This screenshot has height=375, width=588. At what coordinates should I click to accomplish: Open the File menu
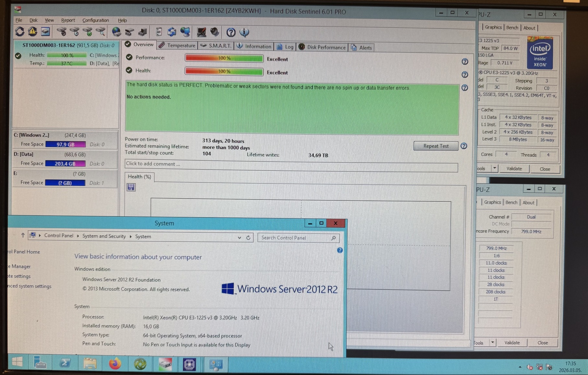[19, 20]
